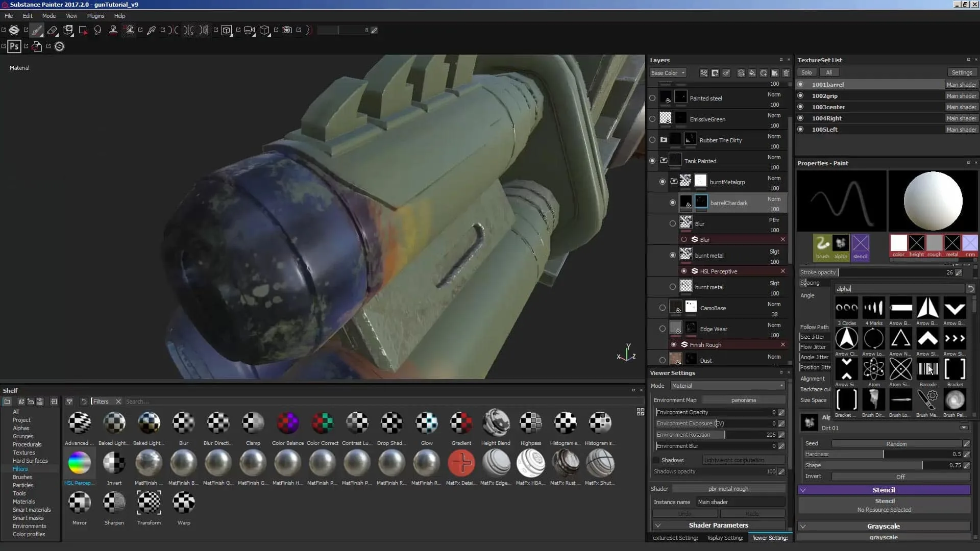Viewport: 980px width, 551px height.
Task: Adjust the Stroke opacity slider
Action: (876, 272)
